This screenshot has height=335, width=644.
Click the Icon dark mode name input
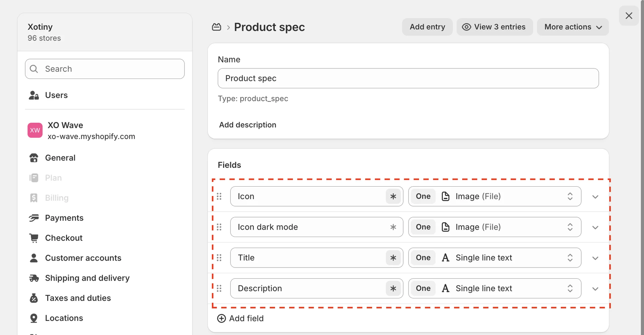coord(317,227)
